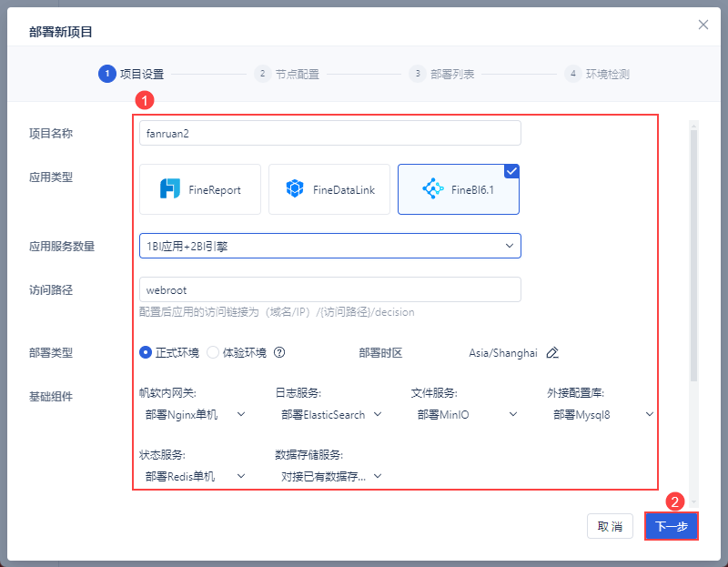Click the dialog's vertical scrollbar thumb
The height and width of the screenshot is (567, 728).
point(693,256)
